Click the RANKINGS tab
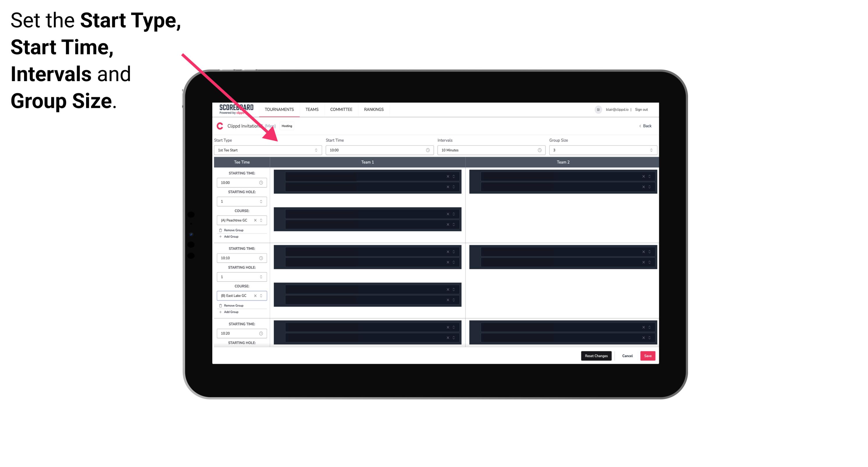868x467 pixels. click(374, 109)
